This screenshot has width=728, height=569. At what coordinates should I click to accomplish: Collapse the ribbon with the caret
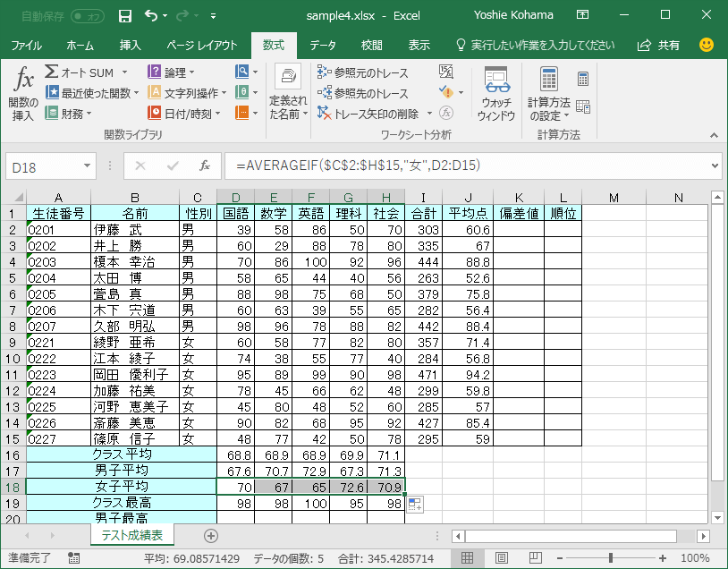[714, 135]
